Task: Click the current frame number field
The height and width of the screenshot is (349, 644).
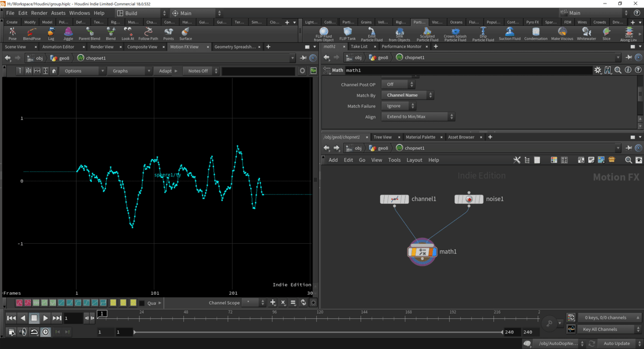Action: [x=73, y=318]
